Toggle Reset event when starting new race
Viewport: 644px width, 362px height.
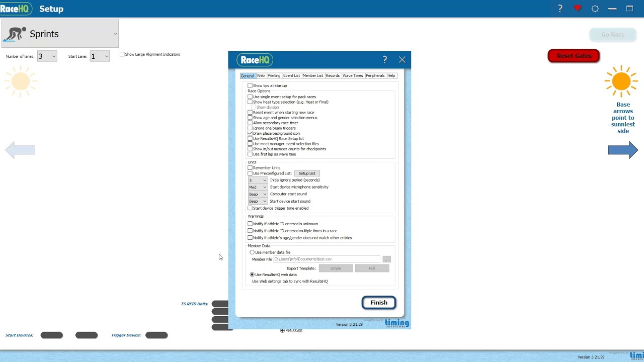pos(250,113)
